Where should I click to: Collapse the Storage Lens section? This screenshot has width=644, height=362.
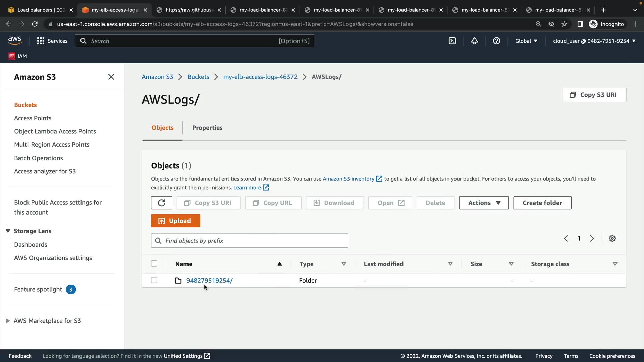[x=8, y=231]
